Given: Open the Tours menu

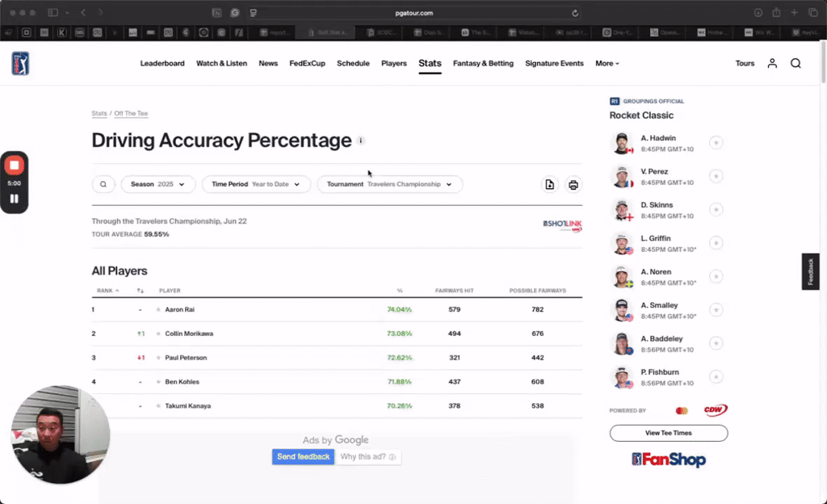Looking at the screenshot, I should click(745, 63).
